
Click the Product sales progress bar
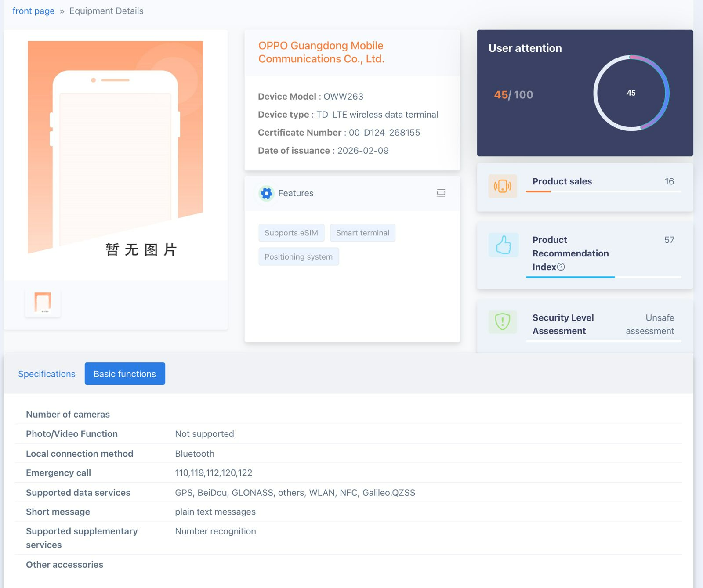coord(603,191)
